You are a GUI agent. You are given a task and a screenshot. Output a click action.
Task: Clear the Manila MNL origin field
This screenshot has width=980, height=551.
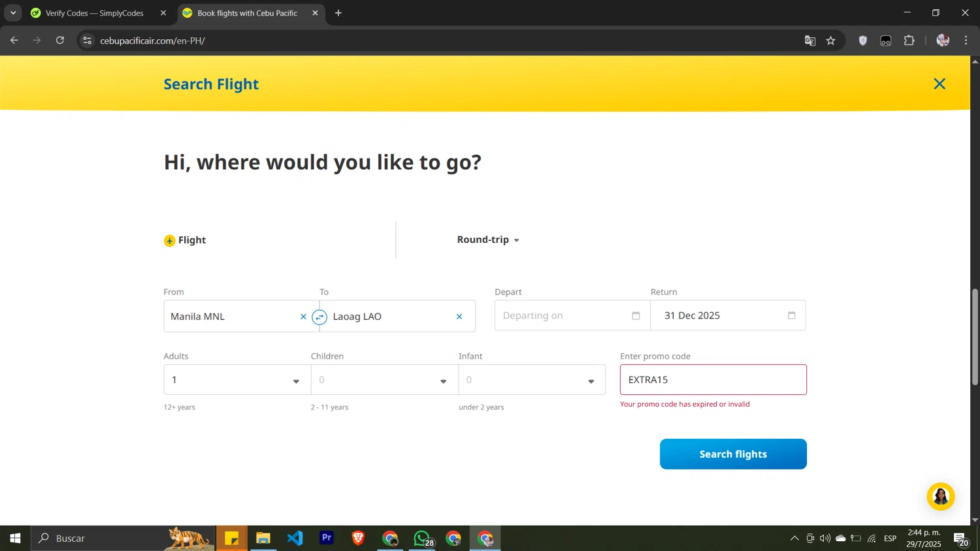(x=303, y=317)
